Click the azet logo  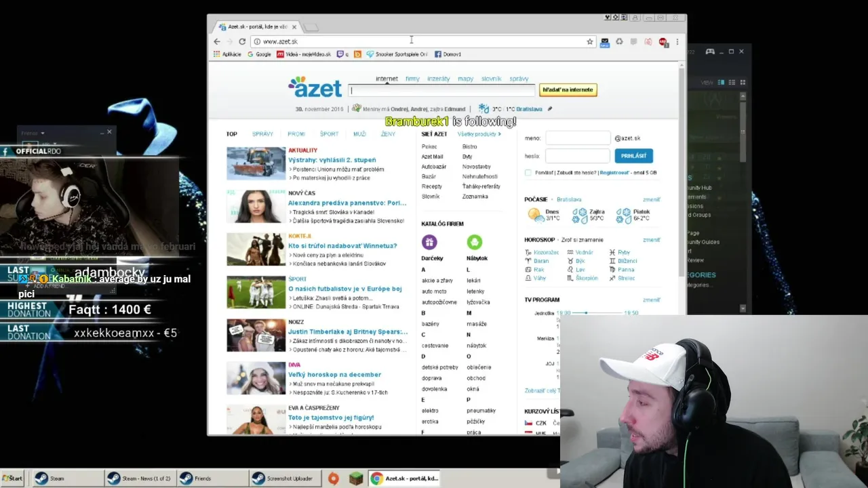pyautogui.click(x=315, y=87)
